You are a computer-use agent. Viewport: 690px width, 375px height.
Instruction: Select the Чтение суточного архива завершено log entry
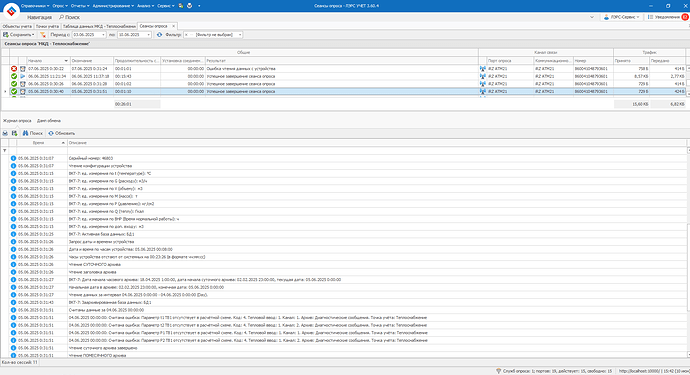[348, 348]
